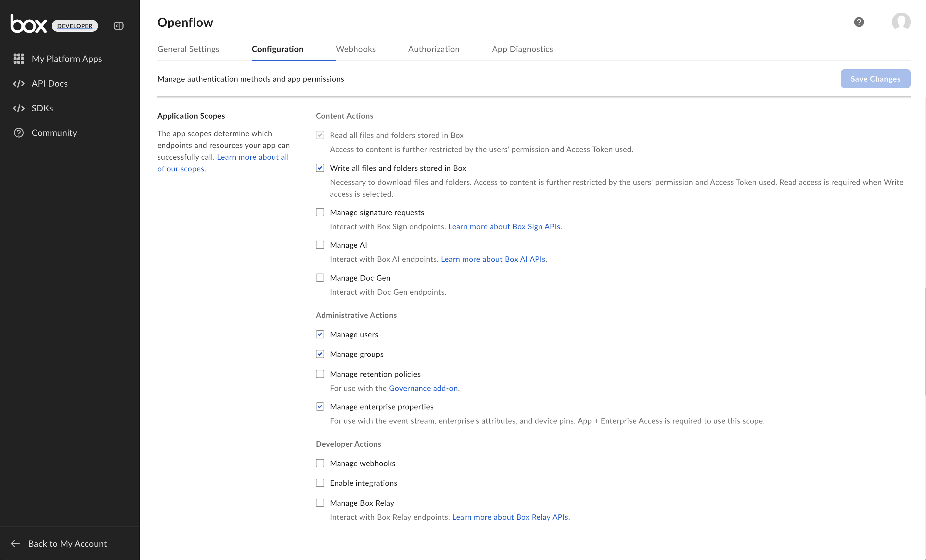Go to General Settings tab

point(188,49)
